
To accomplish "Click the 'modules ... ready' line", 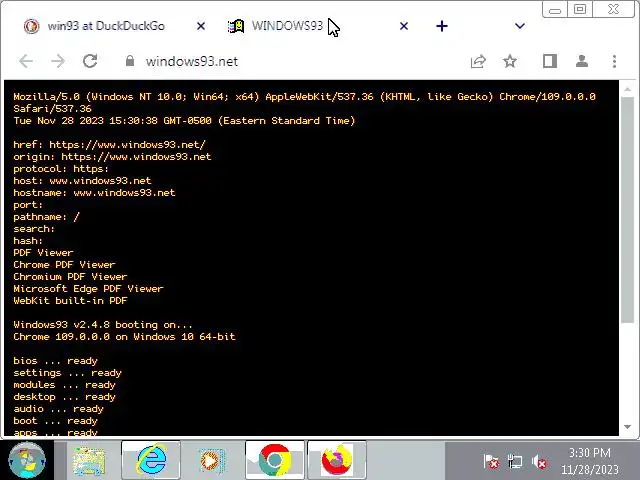I will coord(64,385).
